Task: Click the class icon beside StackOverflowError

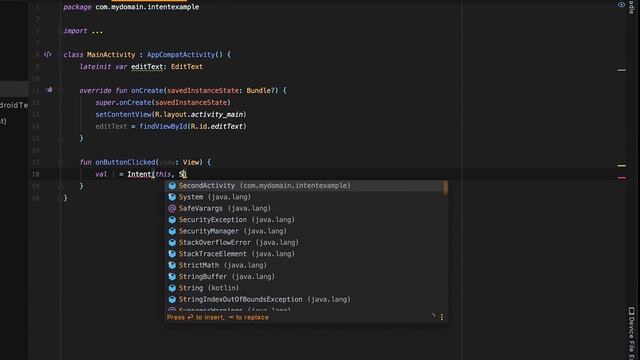Action: [x=172, y=243]
